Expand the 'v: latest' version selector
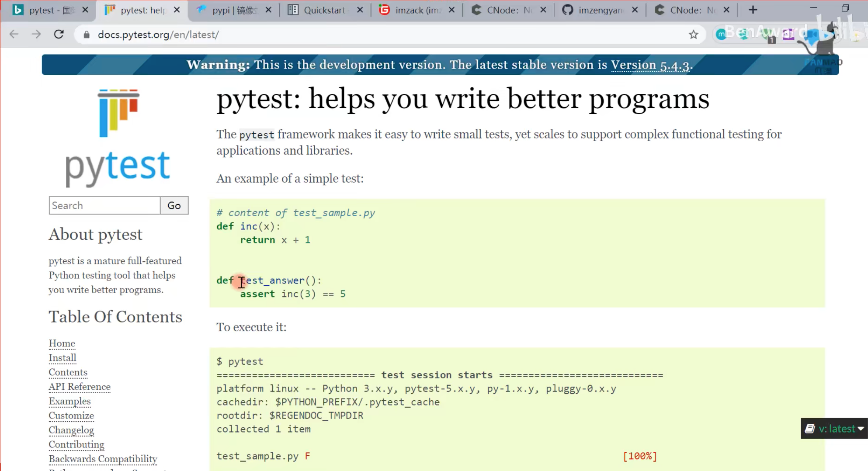This screenshot has height=471, width=868. pyautogui.click(x=834, y=429)
